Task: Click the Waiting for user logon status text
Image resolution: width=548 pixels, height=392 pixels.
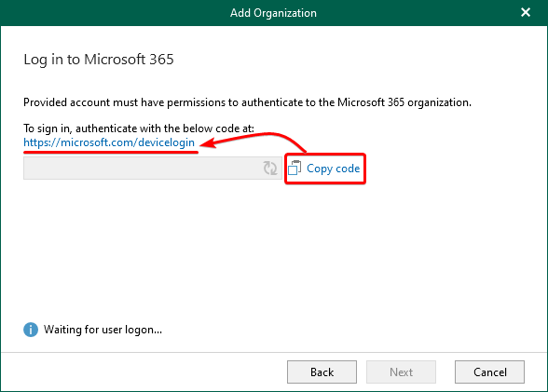Action: click(x=103, y=330)
